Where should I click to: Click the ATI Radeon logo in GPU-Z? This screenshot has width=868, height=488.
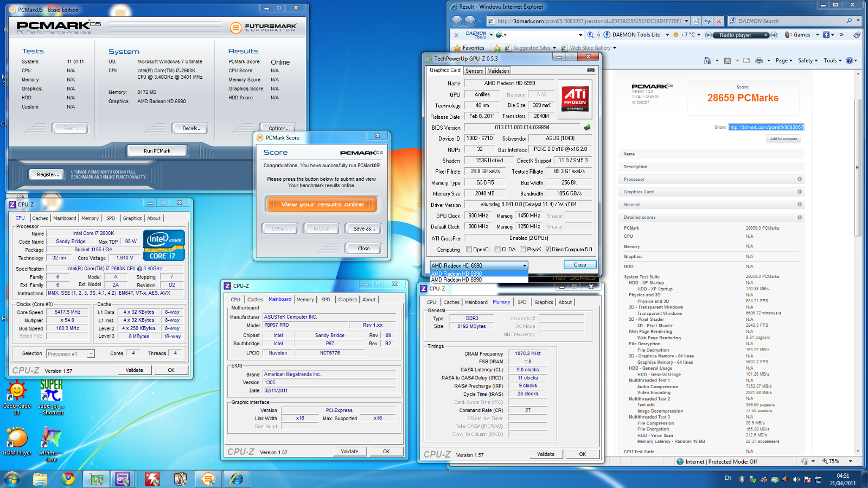(x=575, y=99)
